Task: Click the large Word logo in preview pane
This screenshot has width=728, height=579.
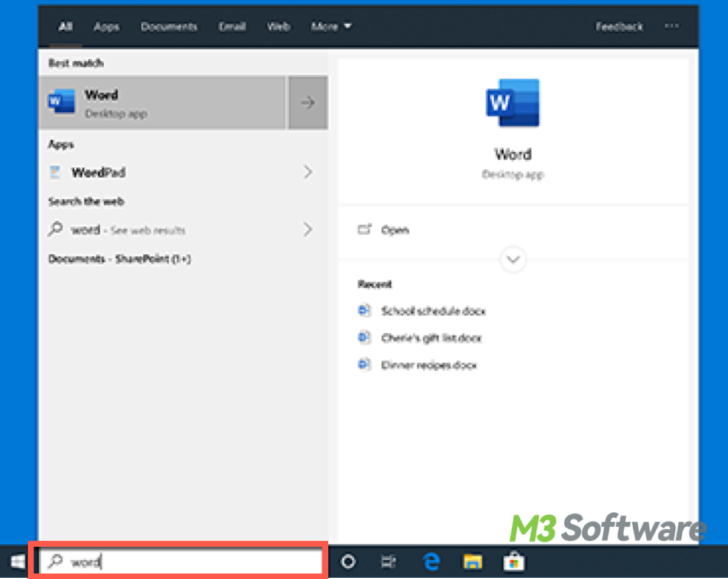Action: coord(513,103)
